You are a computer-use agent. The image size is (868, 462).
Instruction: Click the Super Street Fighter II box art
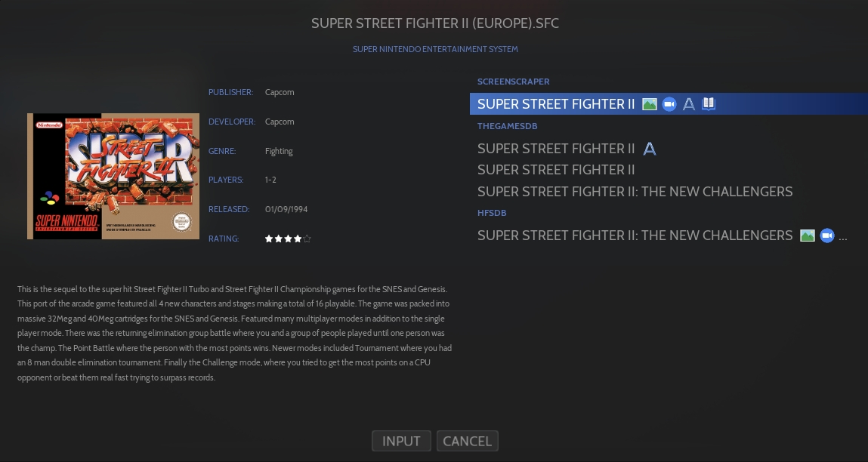point(113,176)
